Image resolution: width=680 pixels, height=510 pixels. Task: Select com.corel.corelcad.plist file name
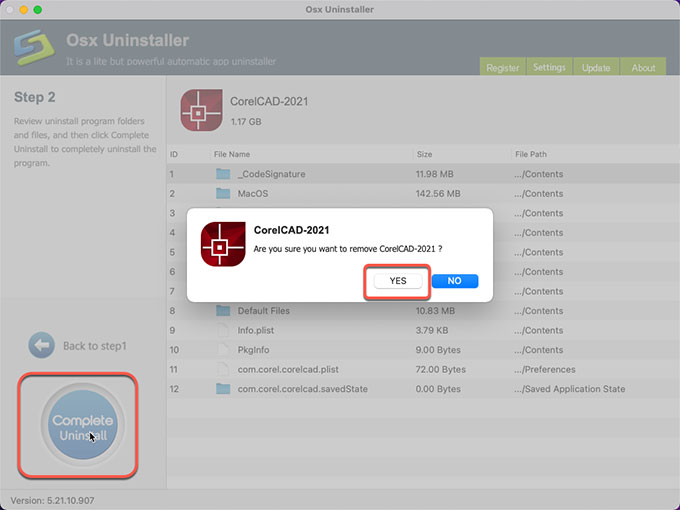click(x=288, y=369)
